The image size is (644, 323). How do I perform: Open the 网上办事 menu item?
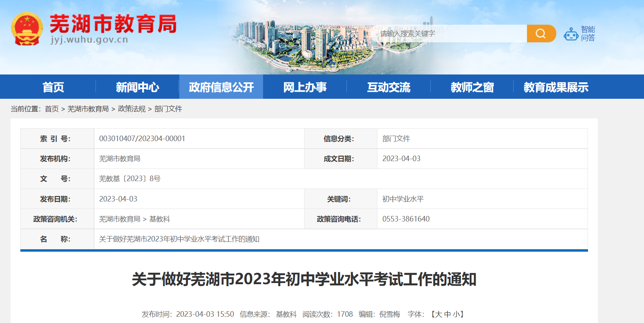305,87
